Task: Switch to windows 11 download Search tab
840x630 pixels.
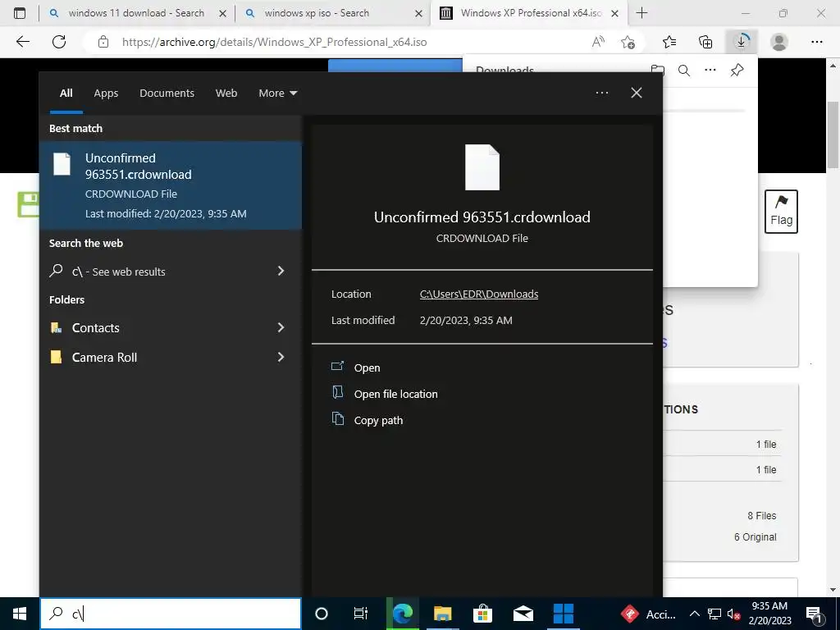Action: 136,13
